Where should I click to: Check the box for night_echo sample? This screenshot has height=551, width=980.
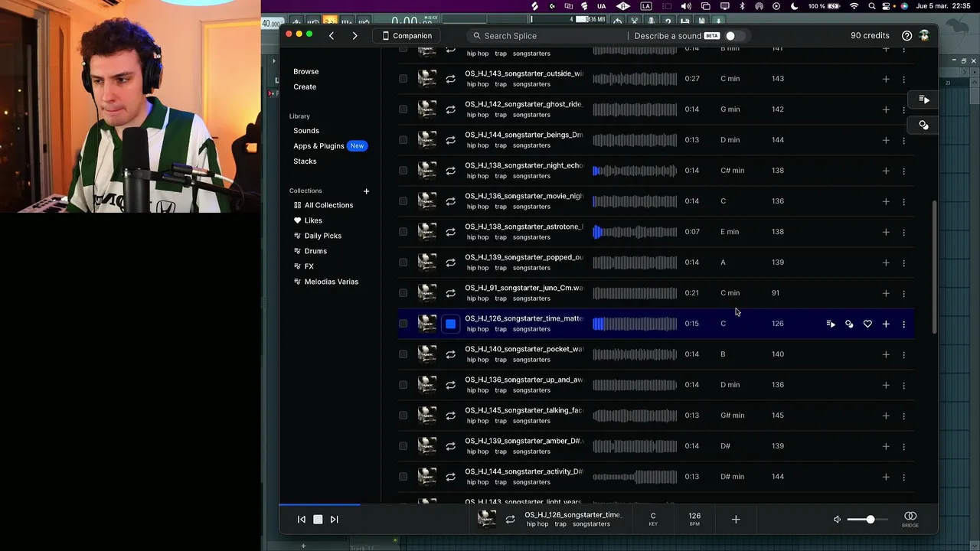(x=403, y=171)
